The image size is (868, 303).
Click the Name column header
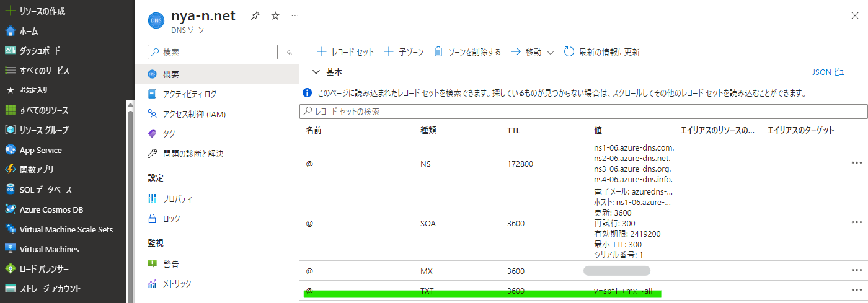(313, 130)
